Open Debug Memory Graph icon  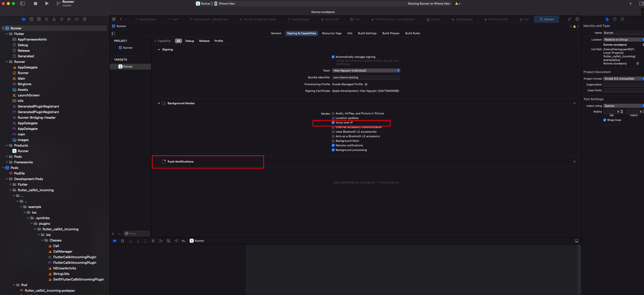tap(161, 241)
